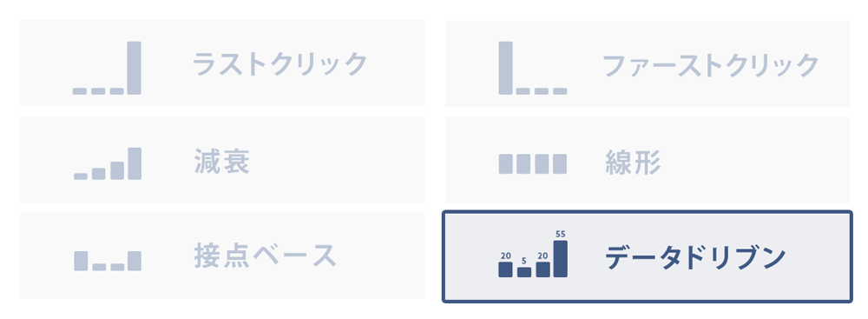
Task: Click the 線形 equal bars icon
Action: (x=533, y=163)
